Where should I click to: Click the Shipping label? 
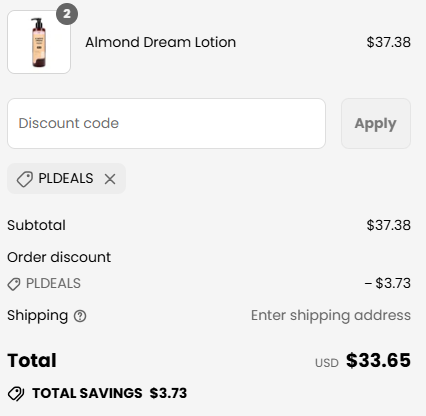tap(37, 316)
